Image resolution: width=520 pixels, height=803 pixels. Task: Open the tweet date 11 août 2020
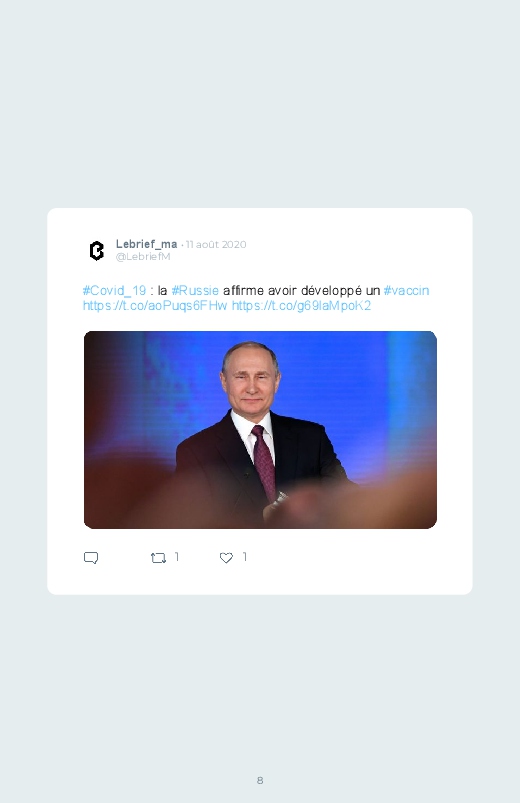coord(216,245)
